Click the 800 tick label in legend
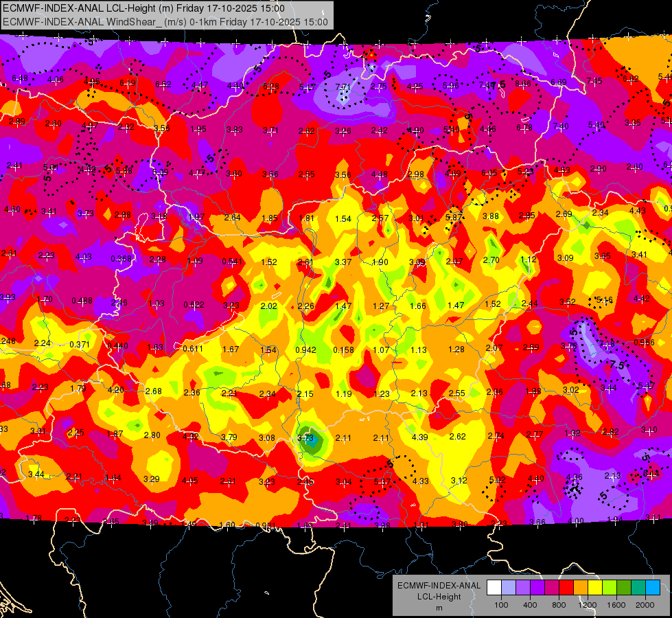Screen dimensions: 672x618 (559, 605)
